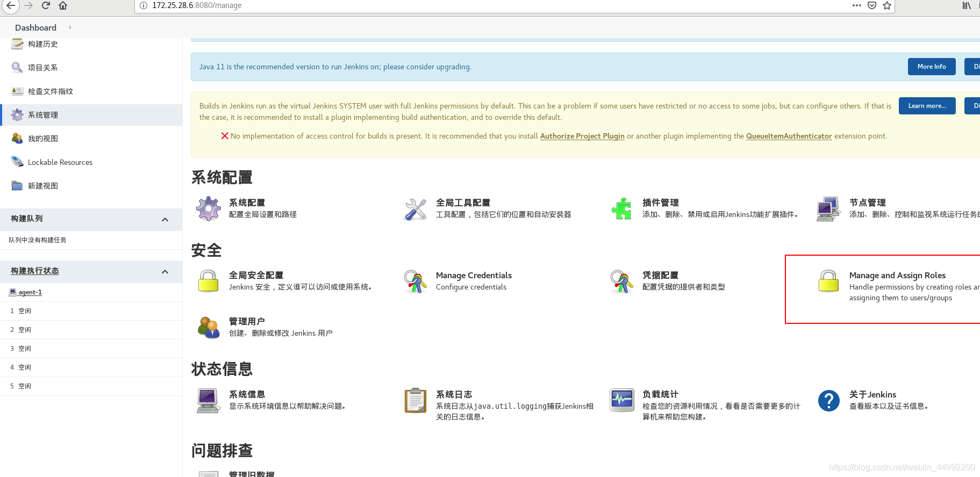Image resolution: width=980 pixels, height=477 pixels.
Task: Click the Learn more... button
Action: 927,106
